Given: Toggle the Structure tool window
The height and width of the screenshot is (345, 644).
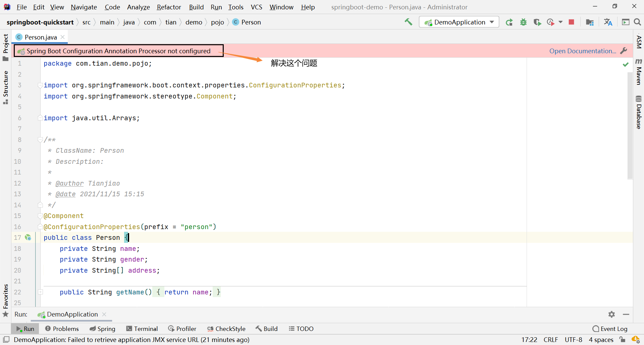Looking at the screenshot, I should pos(5,87).
